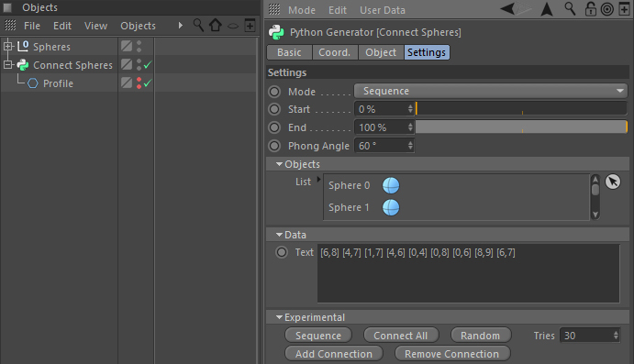Click the Python Generator header icon

(276, 32)
